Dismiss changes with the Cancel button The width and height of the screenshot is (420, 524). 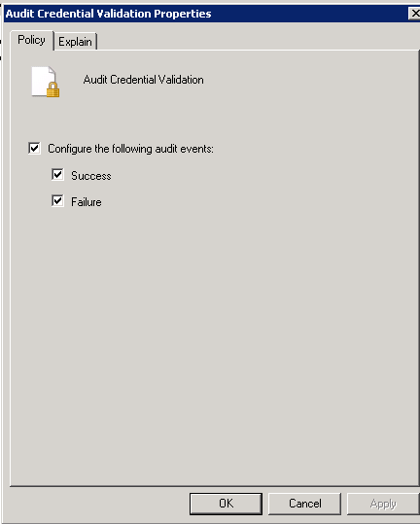tap(304, 504)
